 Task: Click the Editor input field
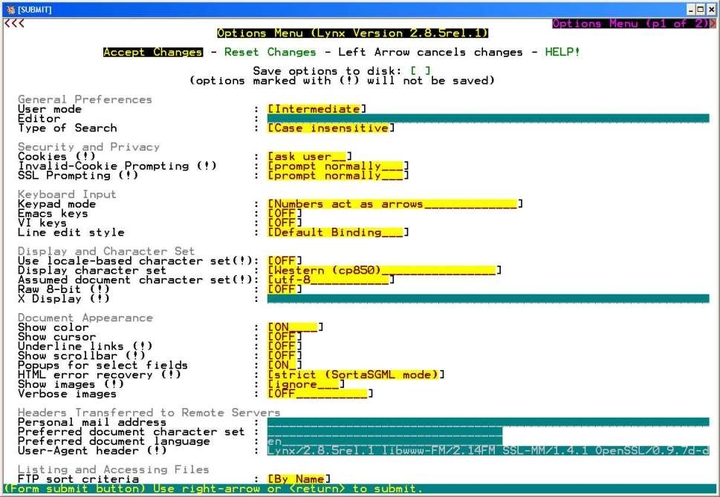pos(488,119)
